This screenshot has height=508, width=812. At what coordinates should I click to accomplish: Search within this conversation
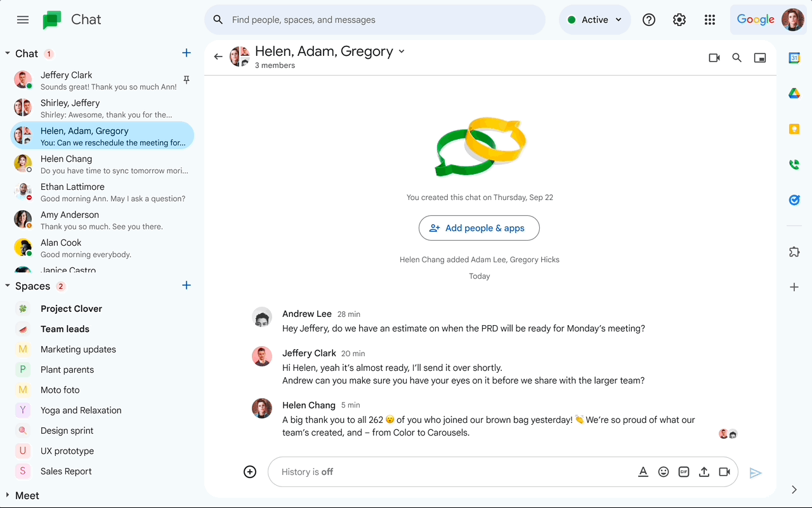point(737,57)
